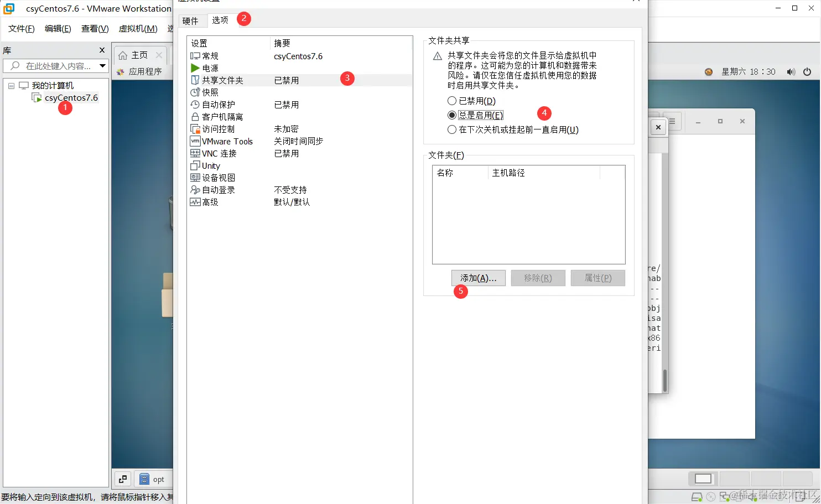Image resolution: width=821 pixels, height=504 pixels.
Task: Open the 主页 home tab
Action: tap(139, 55)
